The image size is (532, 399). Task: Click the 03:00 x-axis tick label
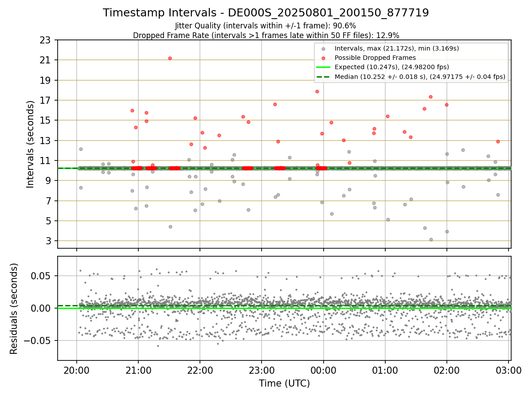[x=508, y=370]
